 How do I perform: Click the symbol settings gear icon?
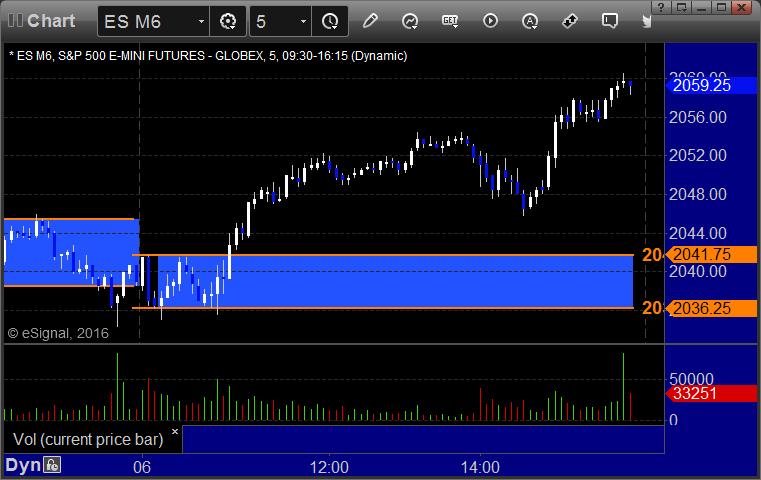pyautogui.click(x=228, y=21)
